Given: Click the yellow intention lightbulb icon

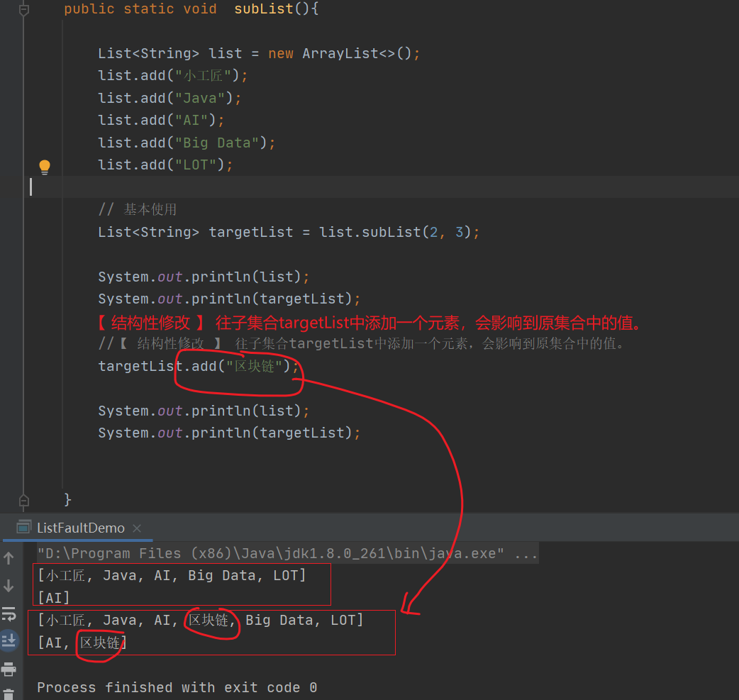Looking at the screenshot, I should tap(45, 167).
